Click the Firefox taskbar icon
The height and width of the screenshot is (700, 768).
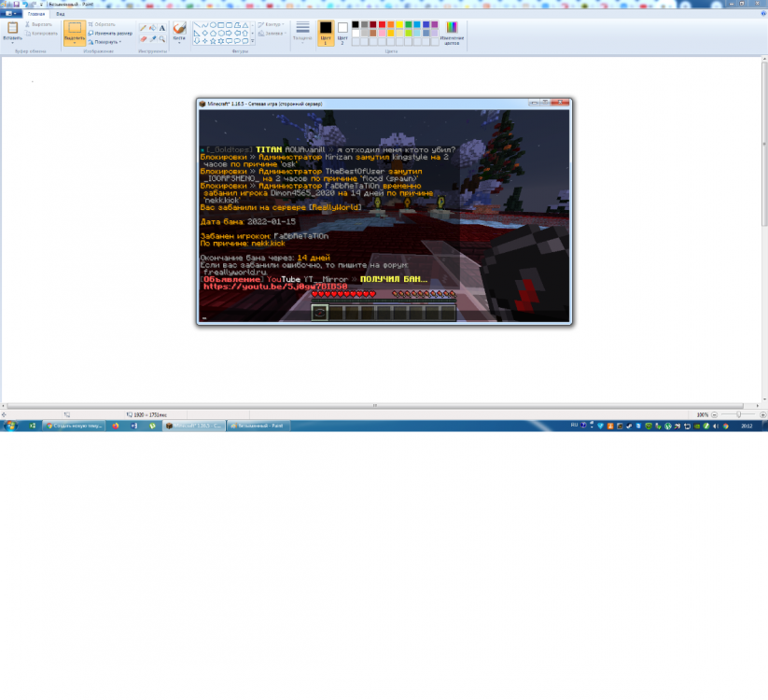point(116,426)
